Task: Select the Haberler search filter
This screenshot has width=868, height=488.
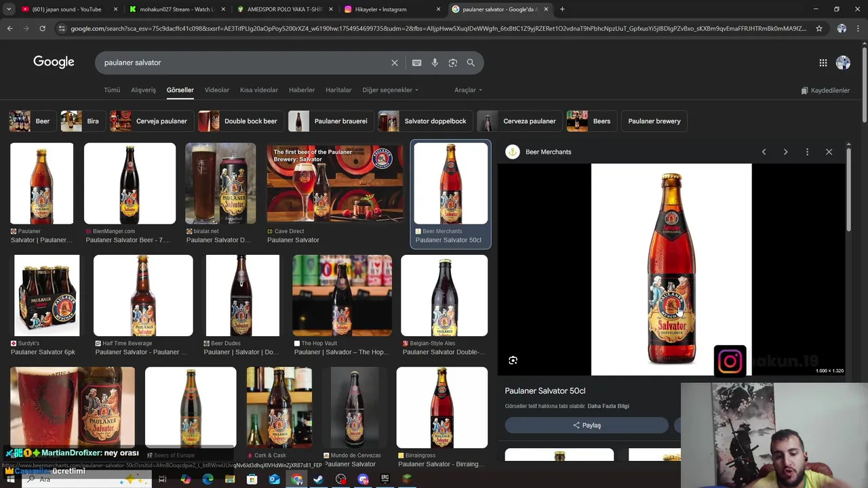Action: click(x=302, y=90)
